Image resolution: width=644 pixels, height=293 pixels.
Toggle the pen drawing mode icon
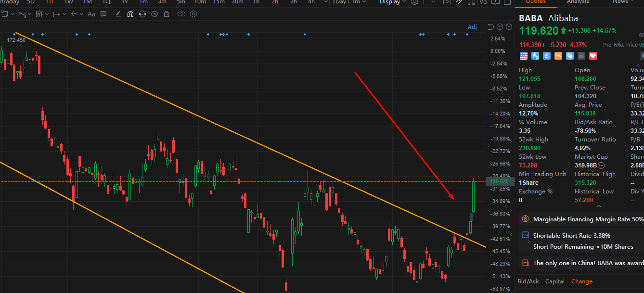[x=459, y=2]
